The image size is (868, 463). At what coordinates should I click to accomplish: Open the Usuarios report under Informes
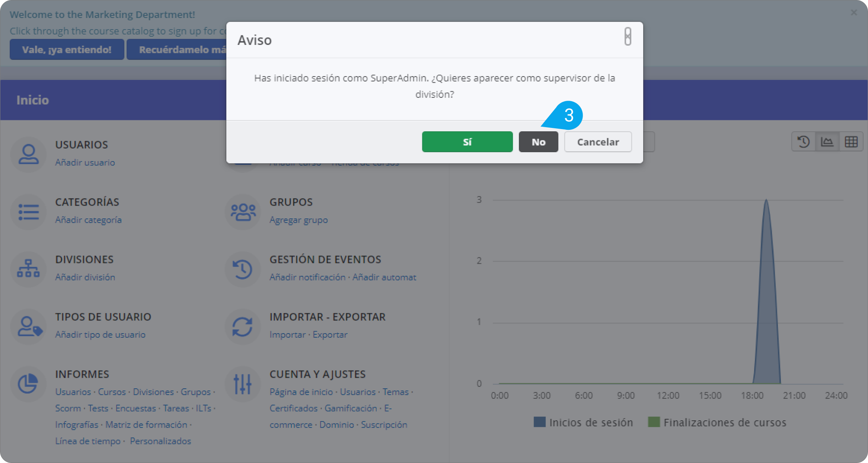[x=73, y=392]
